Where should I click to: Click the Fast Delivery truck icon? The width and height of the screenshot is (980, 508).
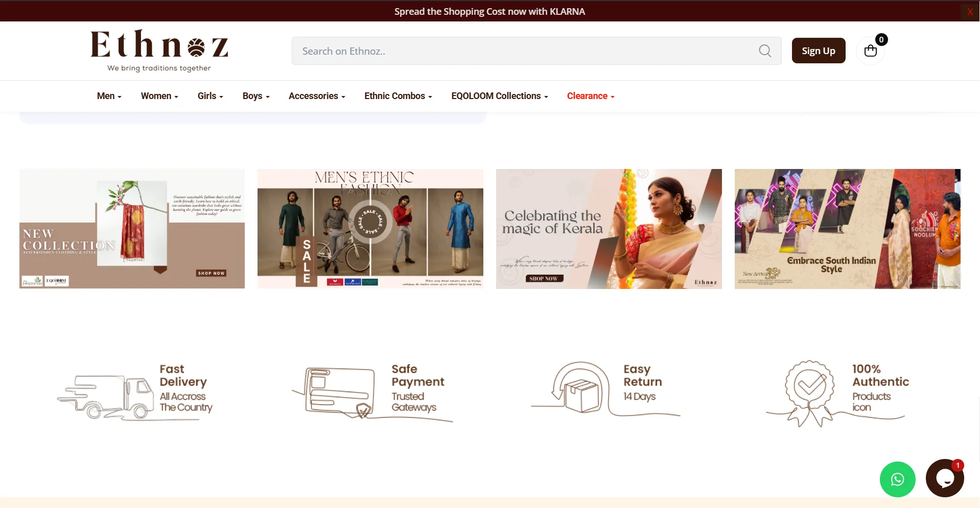pyautogui.click(x=106, y=397)
